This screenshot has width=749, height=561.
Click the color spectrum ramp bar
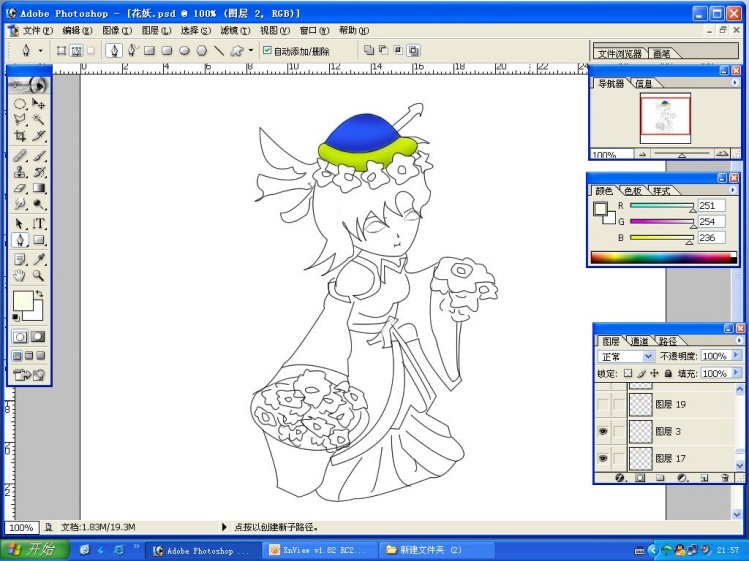(x=663, y=257)
